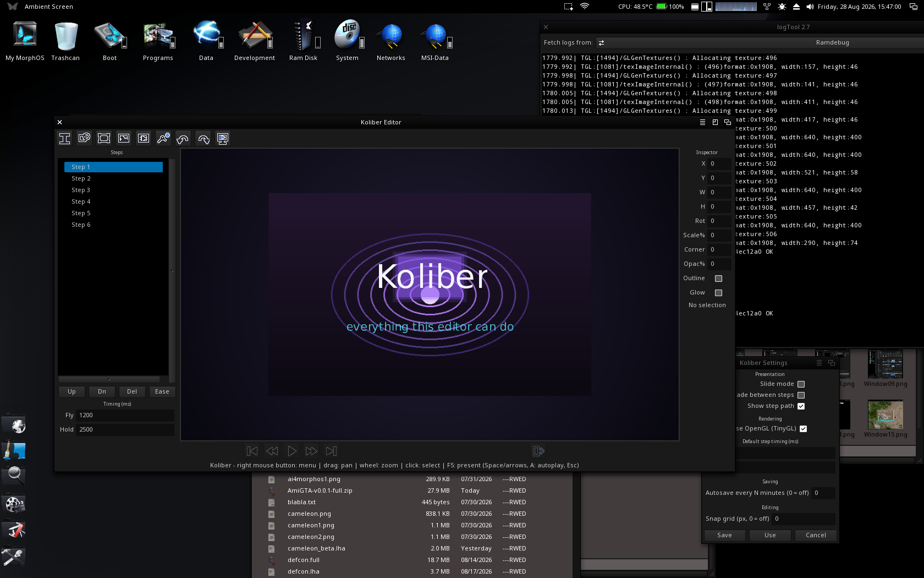Go back one step with rewind button

[x=272, y=451]
